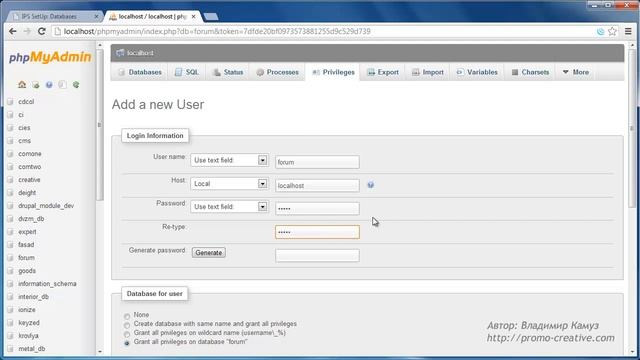Screen dimensions: 640x360
Task: Click the Host localhost text field
Action: coord(317,185)
